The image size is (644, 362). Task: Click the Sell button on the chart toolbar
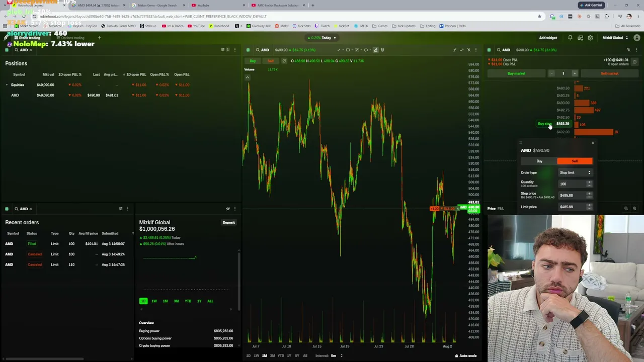point(270,61)
